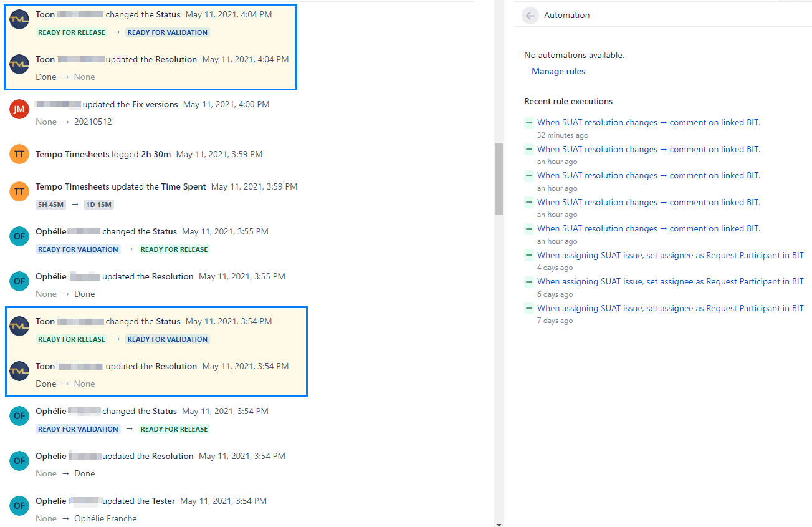Open the assigning SUAT issue rule from 6 days ago

[671, 281]
